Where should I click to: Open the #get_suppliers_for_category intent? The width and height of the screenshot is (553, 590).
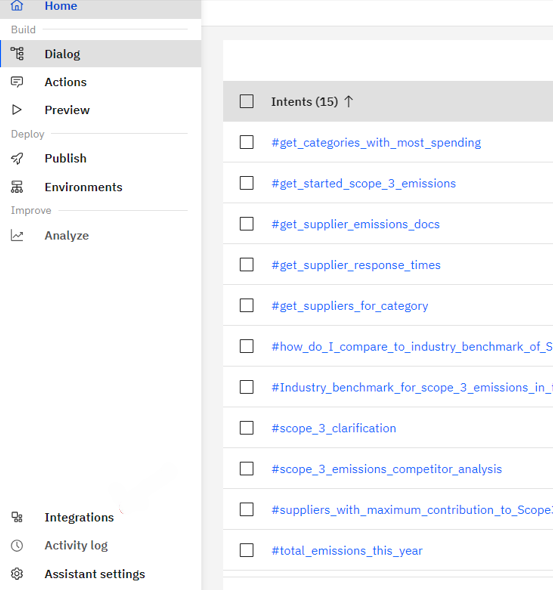coord(350,306)
